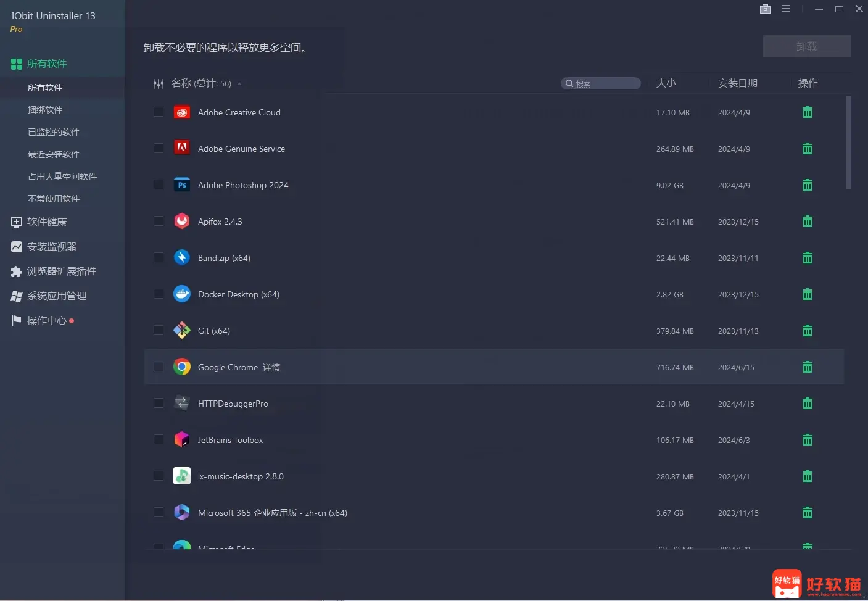Click the JetBrains Toolbox row name
This screenshot has width=868, height=601.
pos(230,440)
